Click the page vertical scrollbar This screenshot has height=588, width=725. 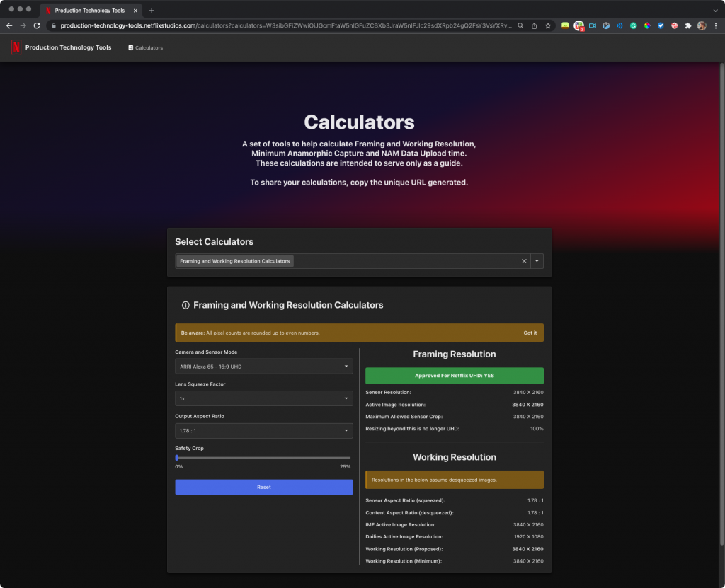[721, 303]
